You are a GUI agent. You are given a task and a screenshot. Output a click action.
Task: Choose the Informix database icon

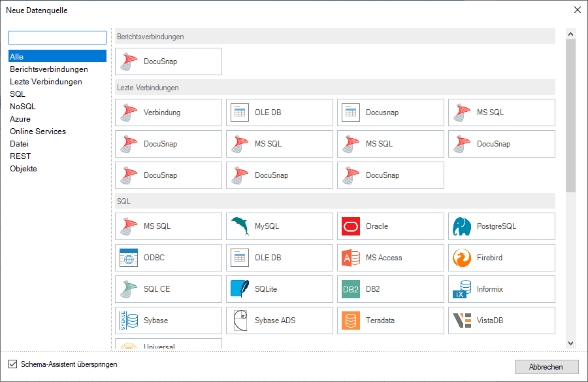point(462,289)
